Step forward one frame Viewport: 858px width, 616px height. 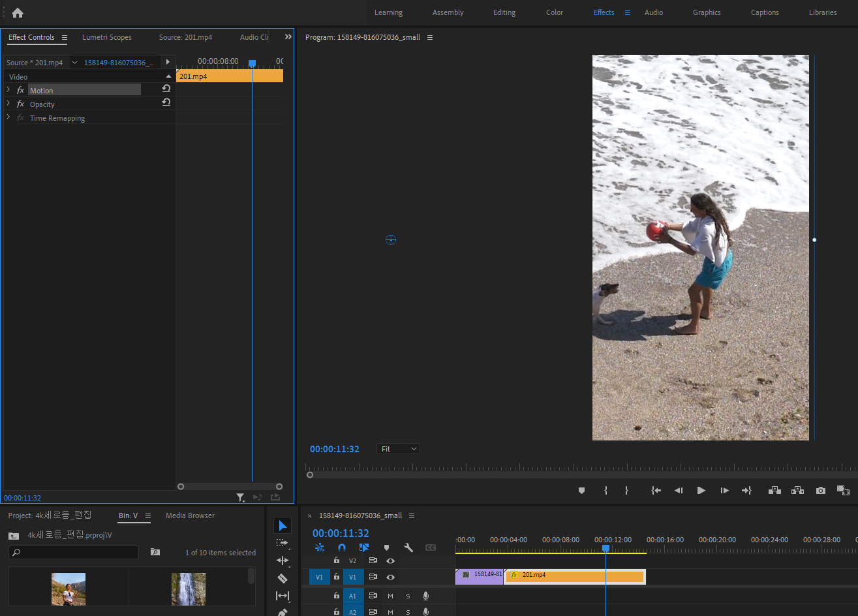point(724,491)
